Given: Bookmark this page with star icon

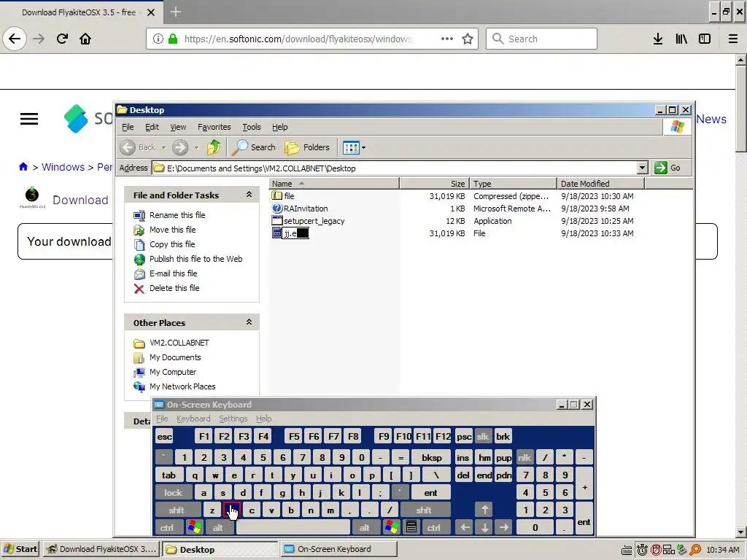Looking at the screenshot, I should pos(468,39).
